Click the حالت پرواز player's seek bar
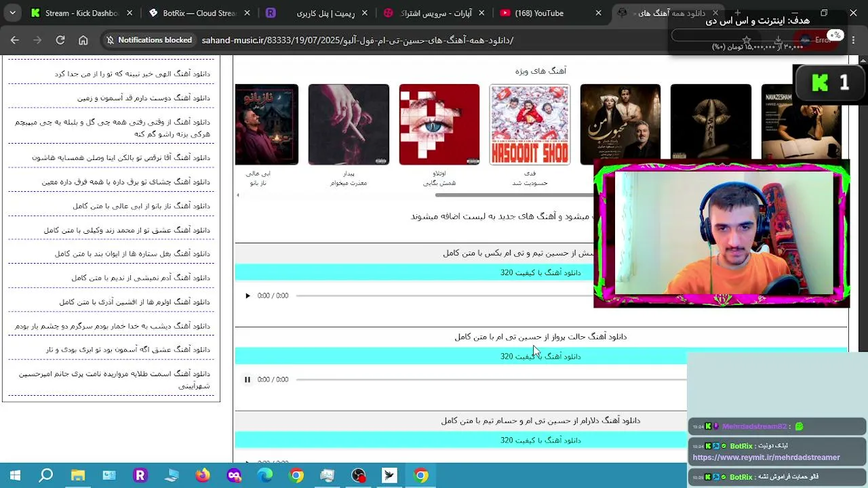 (x=492, y=380)
